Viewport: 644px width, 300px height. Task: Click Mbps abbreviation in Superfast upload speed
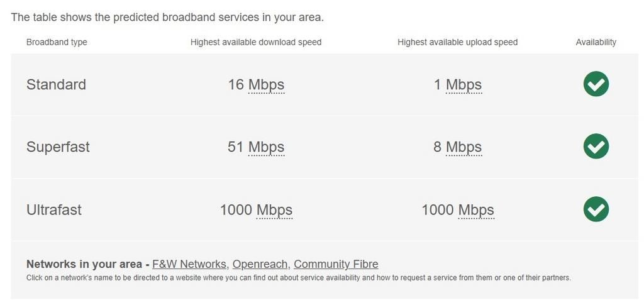tap(464, 147)
